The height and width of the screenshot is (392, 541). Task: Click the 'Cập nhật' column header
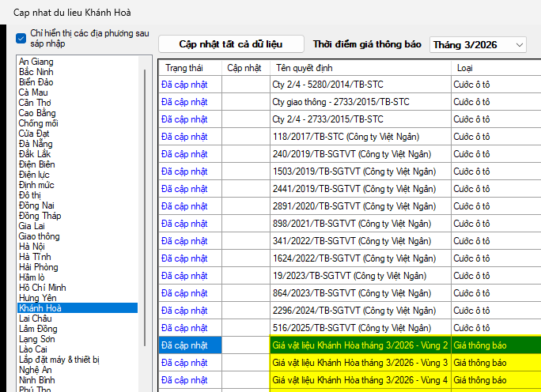[245, 68]
